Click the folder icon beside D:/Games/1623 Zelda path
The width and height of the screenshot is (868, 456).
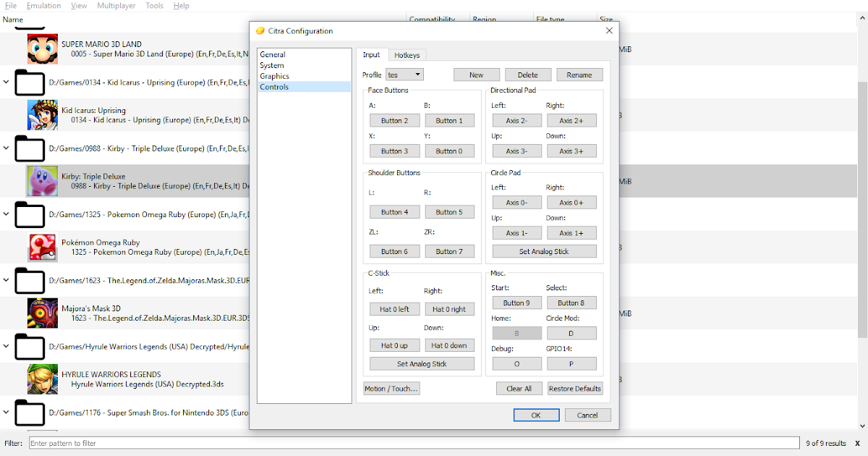click(29, 280)
